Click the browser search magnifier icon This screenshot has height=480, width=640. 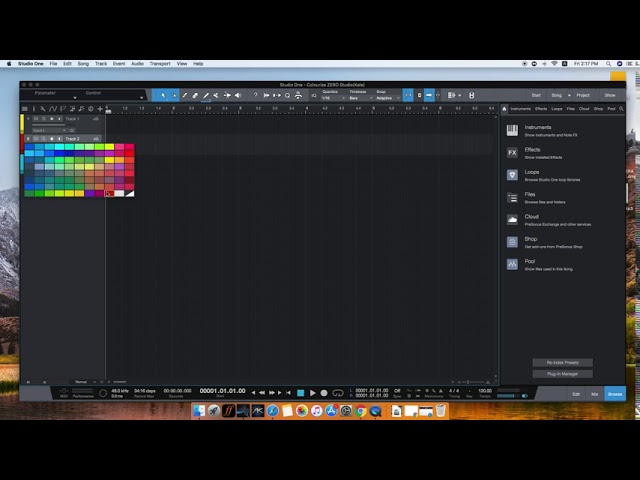[x=621, y=109]
